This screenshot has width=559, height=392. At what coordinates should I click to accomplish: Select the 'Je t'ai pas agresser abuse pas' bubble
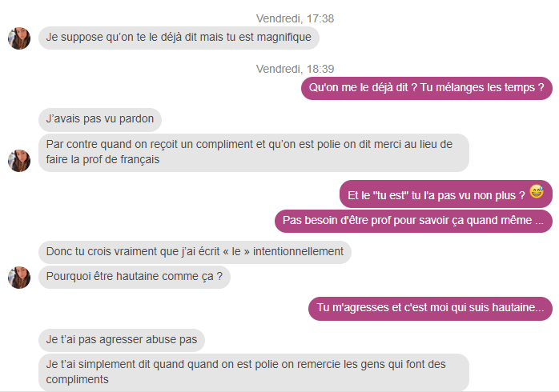(122, 340)
